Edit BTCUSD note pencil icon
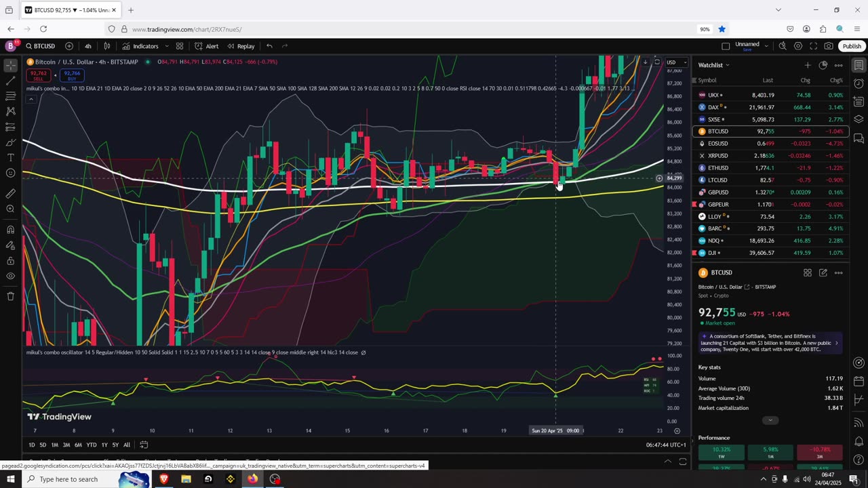This screenshot has height=488, width=868. (823, 272)
